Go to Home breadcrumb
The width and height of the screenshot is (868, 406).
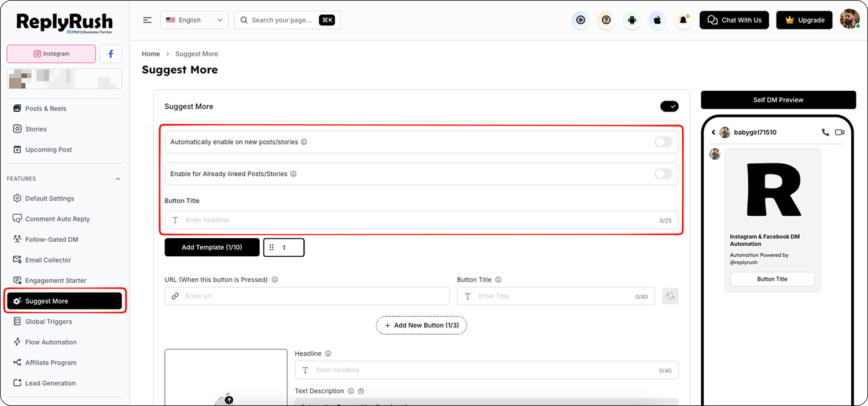(x=150, y=54)
